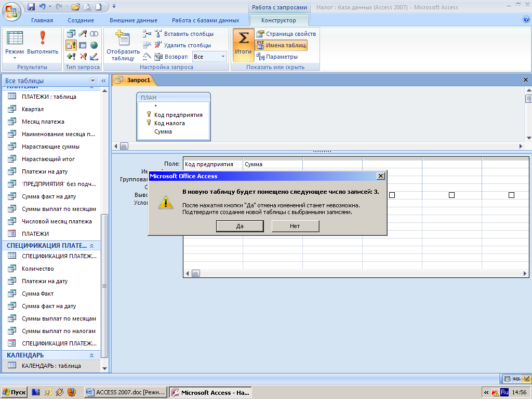Screen dimensions: 532x399
Task: Select Нарастающий итог query in navigation pane
Action: [48, 159]
